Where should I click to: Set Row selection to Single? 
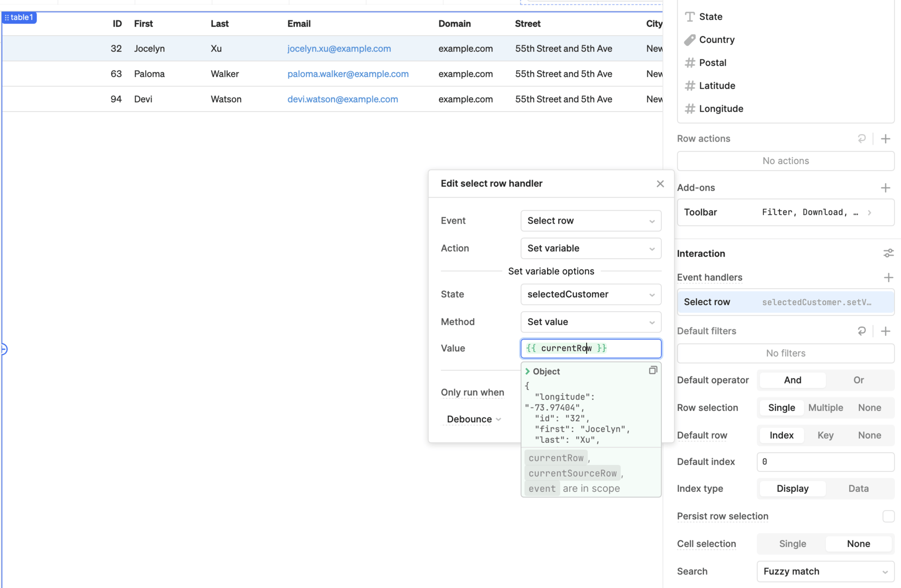(x=781, y=408)
